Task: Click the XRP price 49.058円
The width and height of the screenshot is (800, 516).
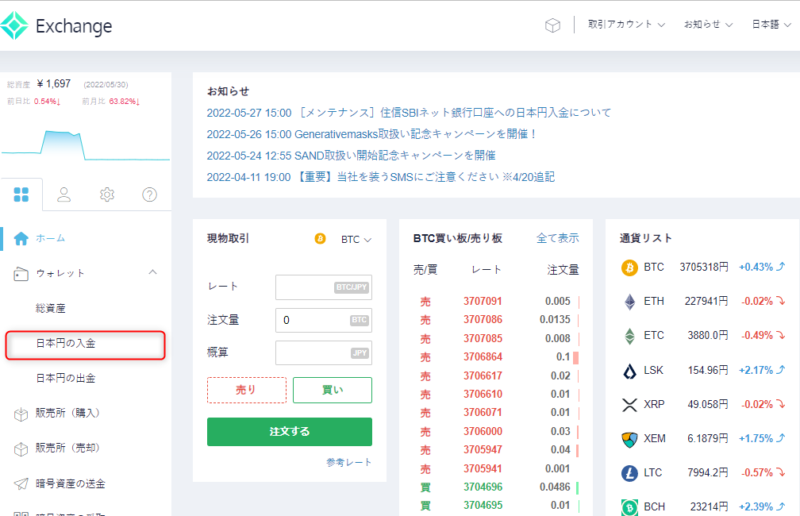Action: (x=707, y=404)
